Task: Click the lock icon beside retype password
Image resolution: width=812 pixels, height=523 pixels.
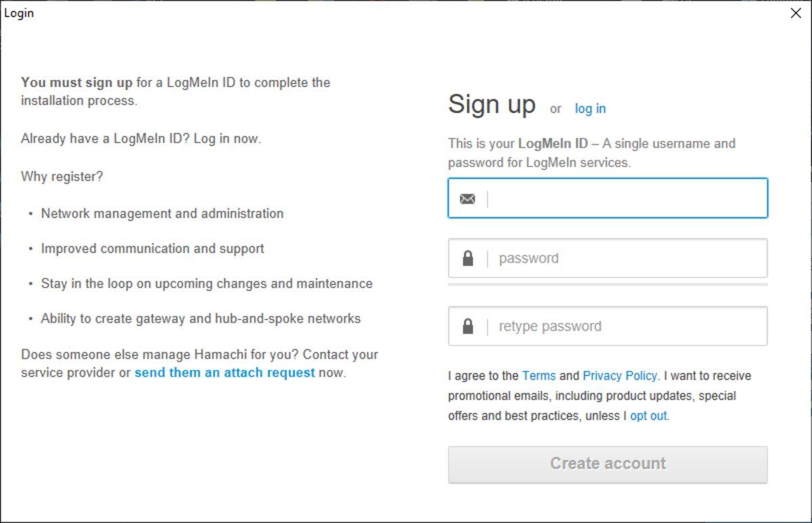Action: point(468,327)
